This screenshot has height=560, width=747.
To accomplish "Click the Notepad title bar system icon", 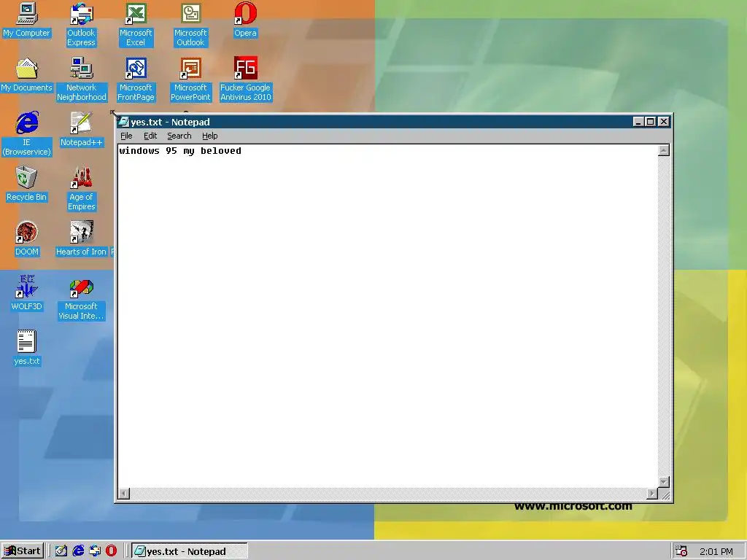I will point(124,122).
